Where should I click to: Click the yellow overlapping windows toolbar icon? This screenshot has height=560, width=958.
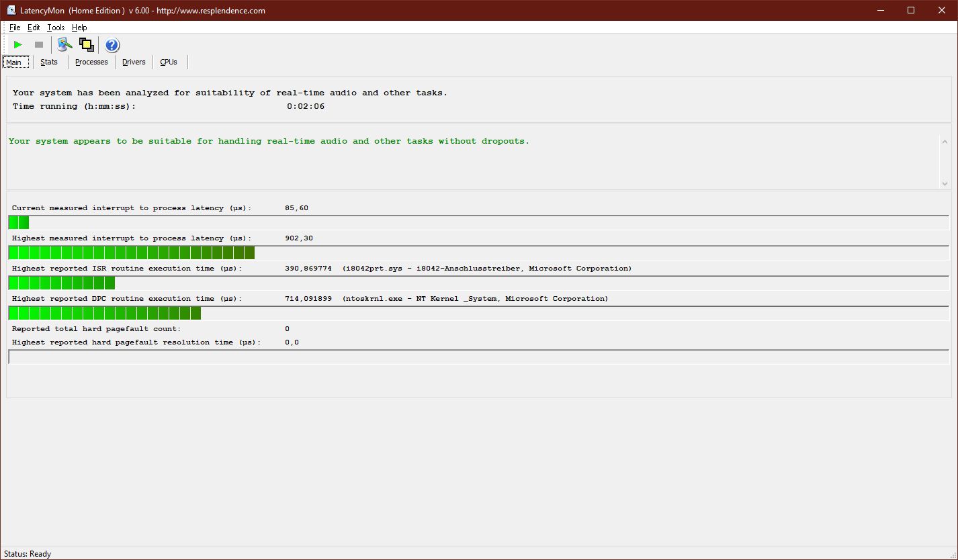[x=86, y=45]
